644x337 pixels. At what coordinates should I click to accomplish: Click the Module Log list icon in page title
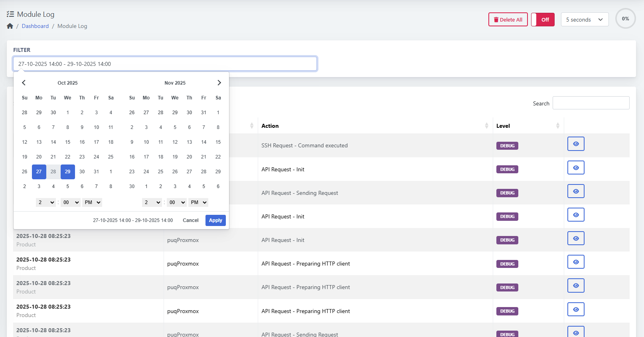click(10, 14)
